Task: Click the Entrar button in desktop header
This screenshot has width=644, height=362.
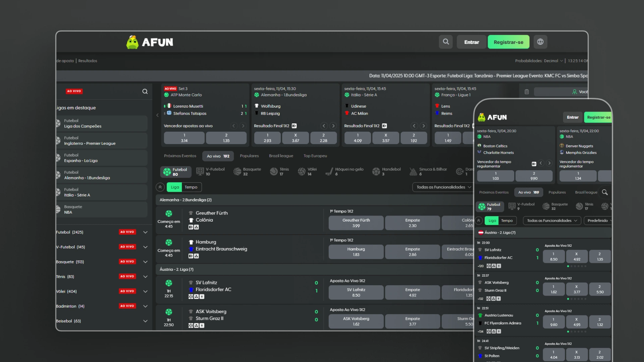Action: tap(472, 42)
